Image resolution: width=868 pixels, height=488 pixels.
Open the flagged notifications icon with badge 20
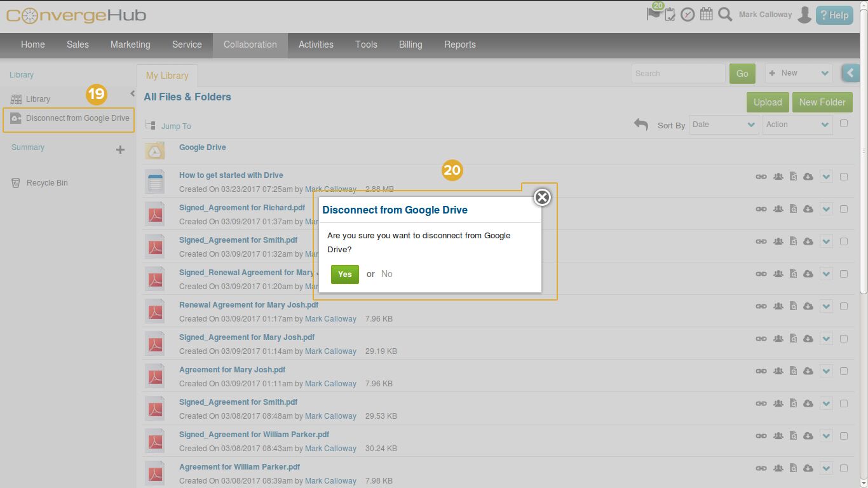pyautogui.click(x=653, y=13)
